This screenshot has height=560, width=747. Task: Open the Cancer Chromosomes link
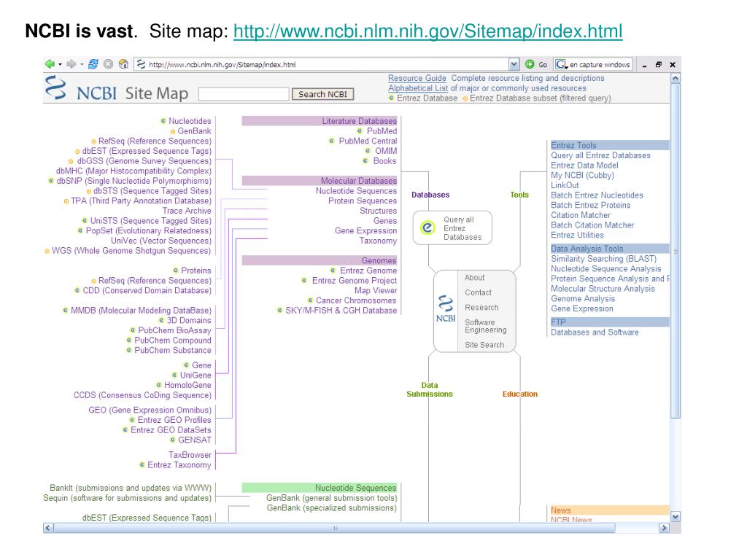point(356,300)
